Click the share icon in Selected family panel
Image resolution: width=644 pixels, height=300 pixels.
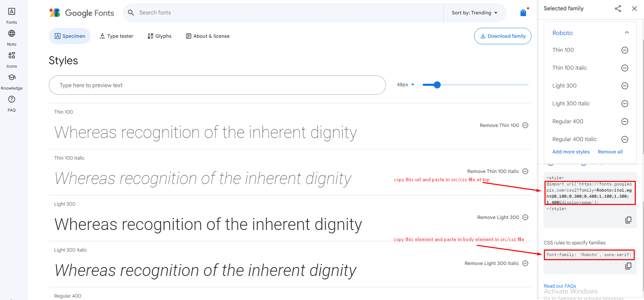tap(618, 9)
